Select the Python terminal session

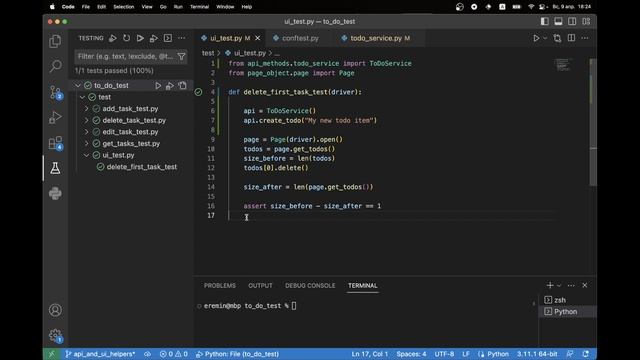[567, 312]
